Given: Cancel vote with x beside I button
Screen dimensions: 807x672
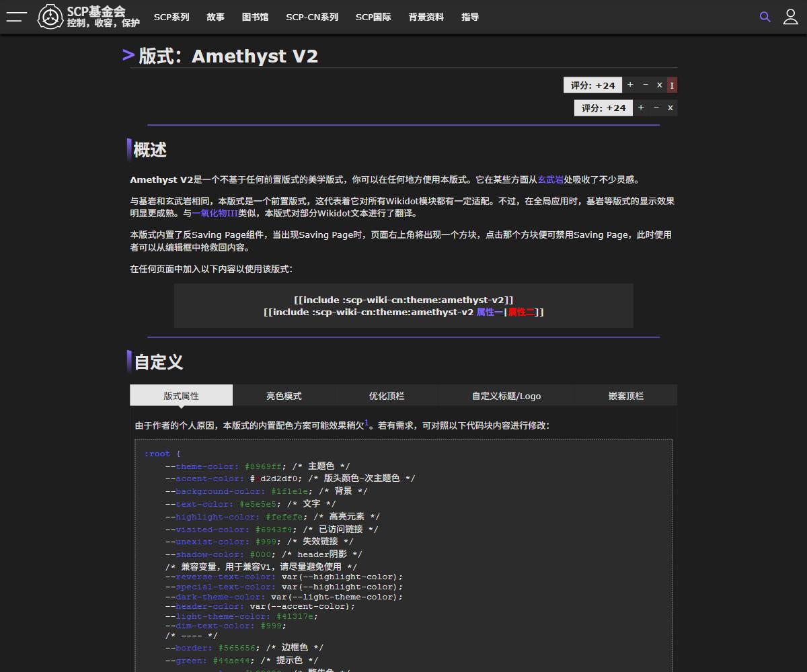Looking at the screenshot, I should pyautogui.click(x=659, y=85).
